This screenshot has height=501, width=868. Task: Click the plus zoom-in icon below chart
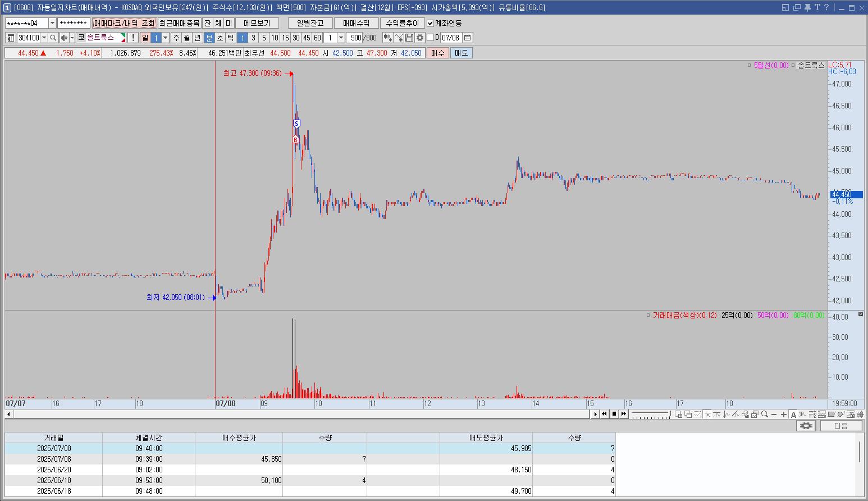784,415
